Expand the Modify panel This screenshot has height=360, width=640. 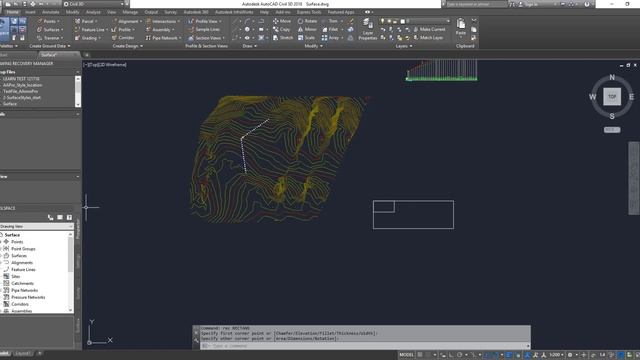point(313,46)
